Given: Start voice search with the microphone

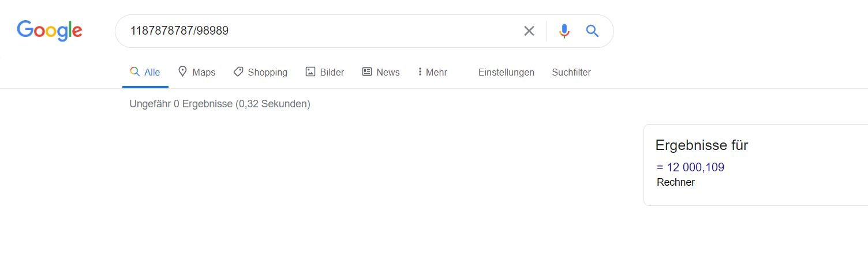Looking at the screenshot, I should point(564,31).
